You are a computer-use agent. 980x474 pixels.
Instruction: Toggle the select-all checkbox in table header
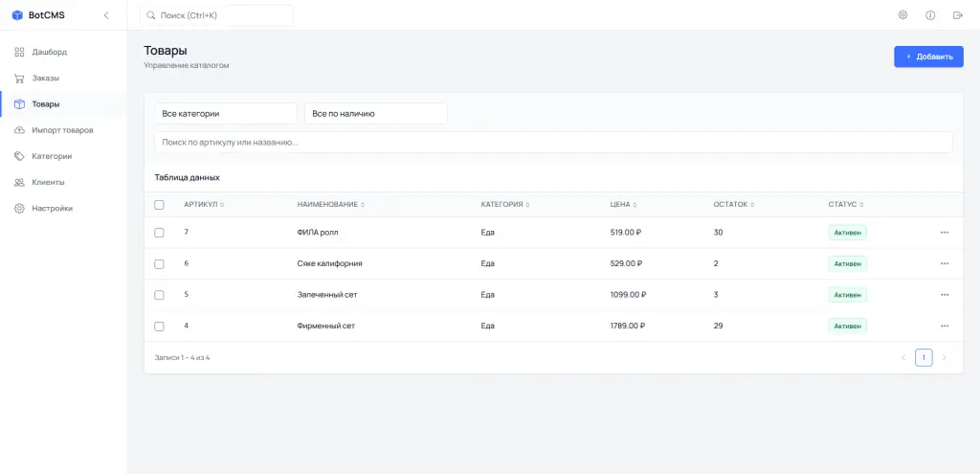(x=159, y=205)
